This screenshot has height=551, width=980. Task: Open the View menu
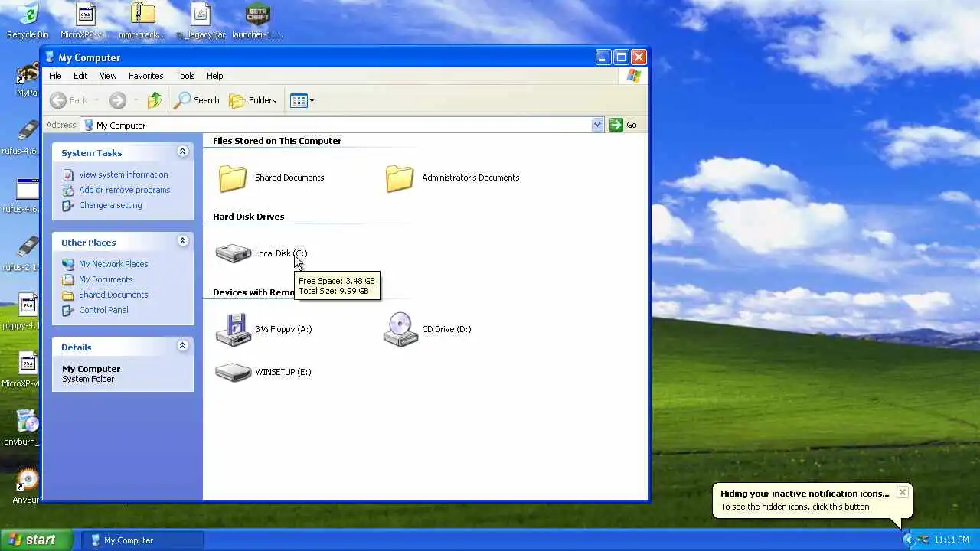click(108, 76)
